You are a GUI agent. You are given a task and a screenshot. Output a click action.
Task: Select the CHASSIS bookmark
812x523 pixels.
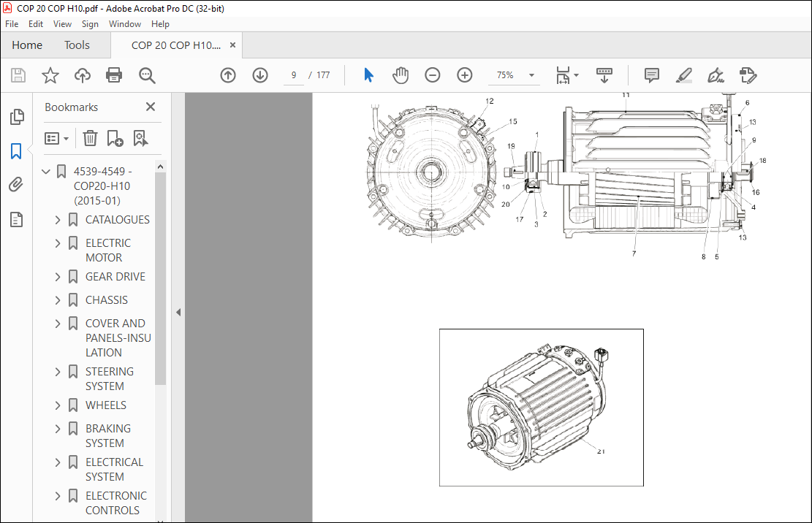coord(106,300)
